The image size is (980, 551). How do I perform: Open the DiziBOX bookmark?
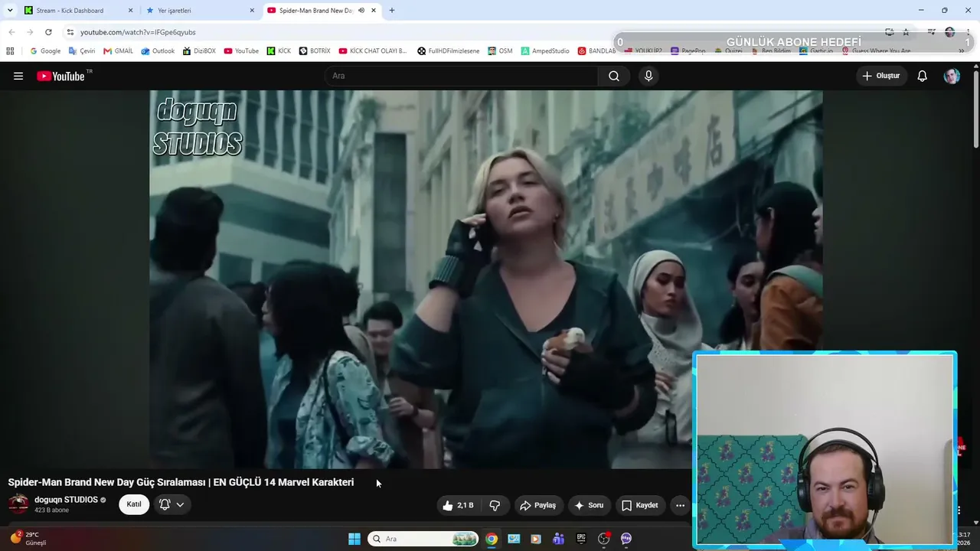click(x=199, y=51)
